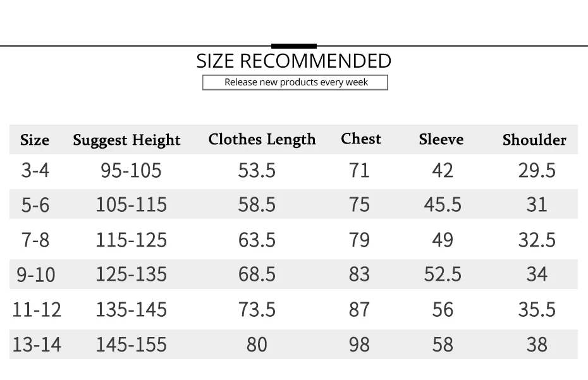This screenshot has height=380, width=588.
Task: Click the shoulder value 35.5
Action: [x=537, y=310]
